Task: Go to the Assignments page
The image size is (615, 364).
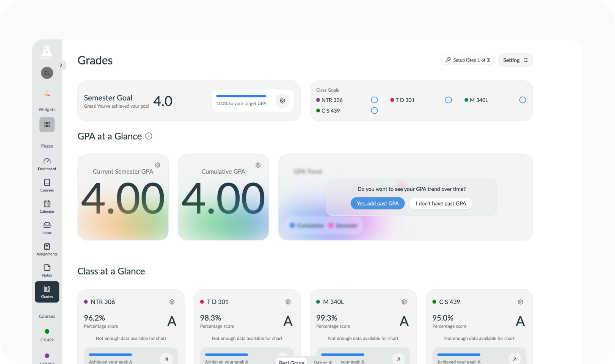Action: pyautogui.click(x=47, y=249)
